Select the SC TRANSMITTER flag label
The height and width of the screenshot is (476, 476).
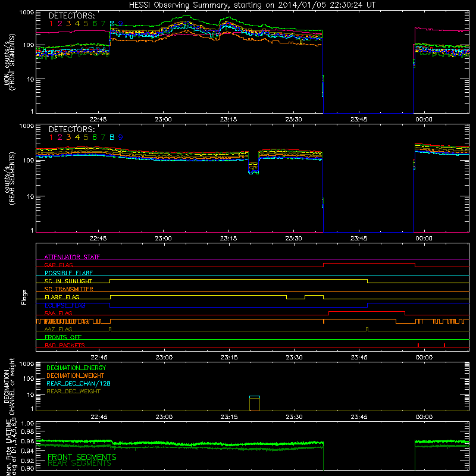coord(69,289)
